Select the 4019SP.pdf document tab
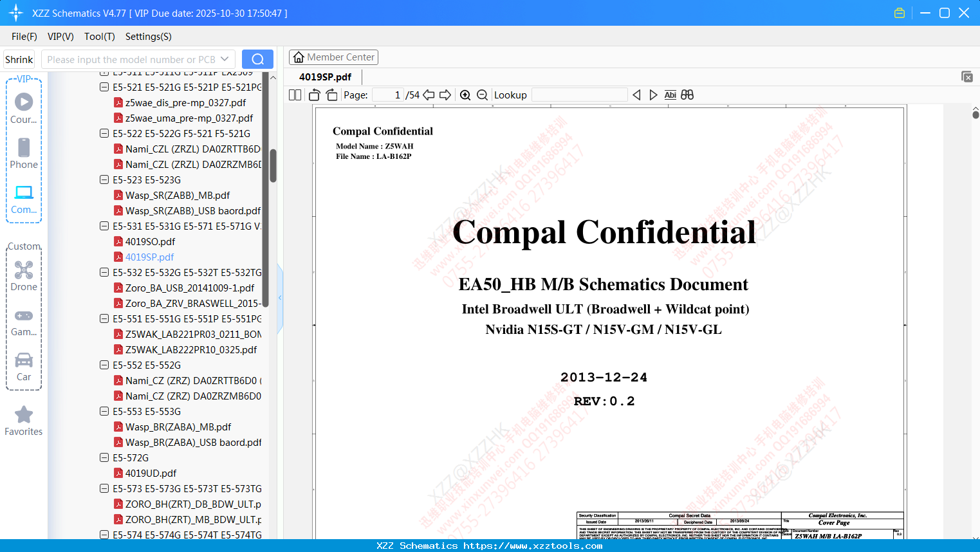Viewport: 980px width, 552px height. 326,77
